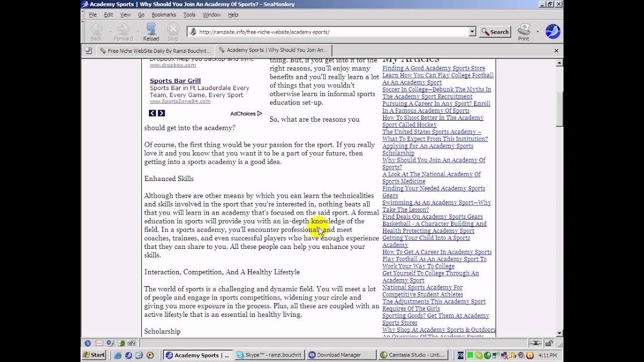Open Mail & Newsgroups from status bar icon
Screen dimensions: 644x362
point(99,343)
